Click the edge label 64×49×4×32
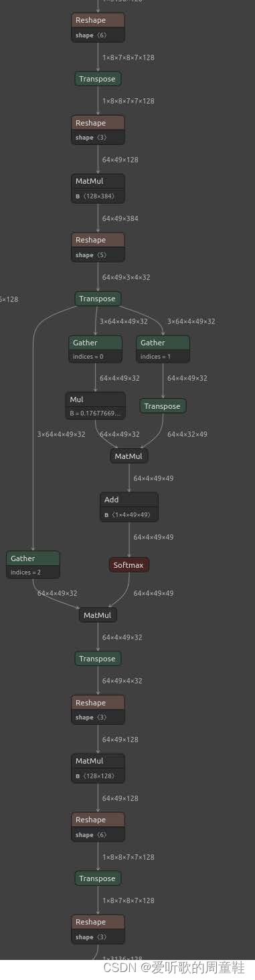Viewport: 255px width, 980px height. pyautogui.click(x=122, y=681)
